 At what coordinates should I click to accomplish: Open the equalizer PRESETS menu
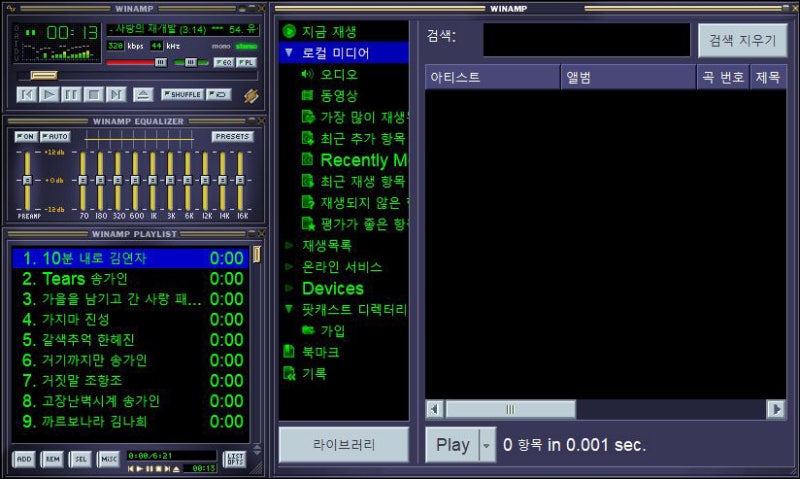(232, 137)
